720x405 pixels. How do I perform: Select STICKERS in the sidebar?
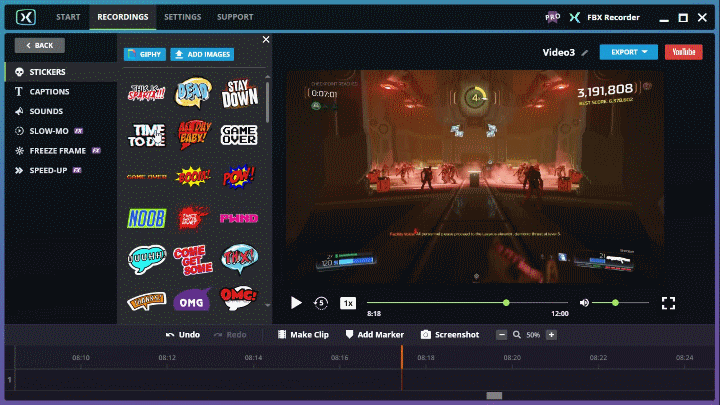point(61,72)
